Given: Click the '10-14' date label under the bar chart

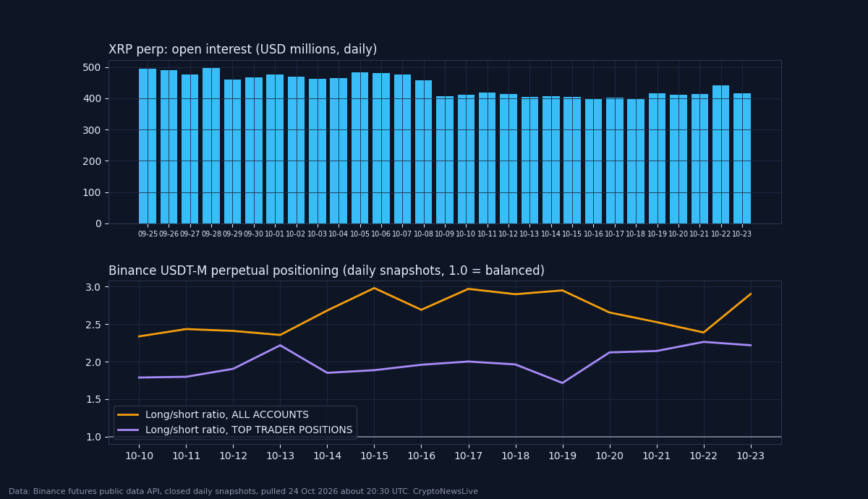Looking at the screenshot, I should (551, 234).
